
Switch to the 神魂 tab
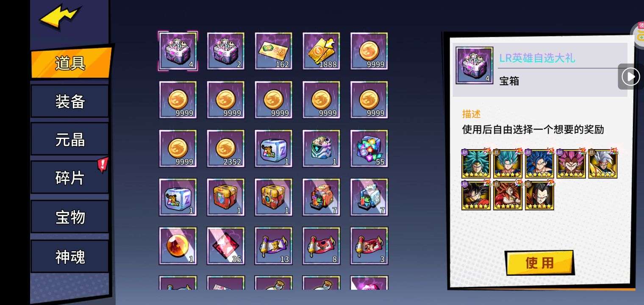tap(70, 256)
